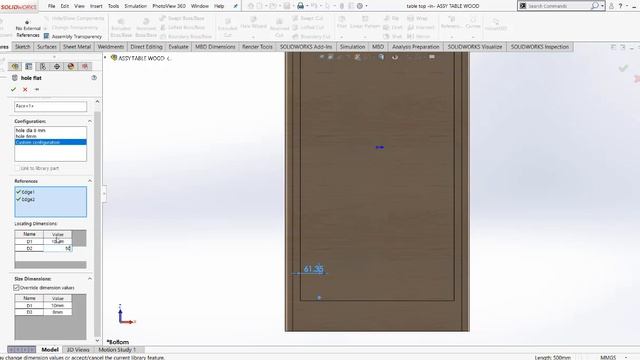
Task: Click the view settings monitor icon in viewport toolbar
Action: point(432,57)
